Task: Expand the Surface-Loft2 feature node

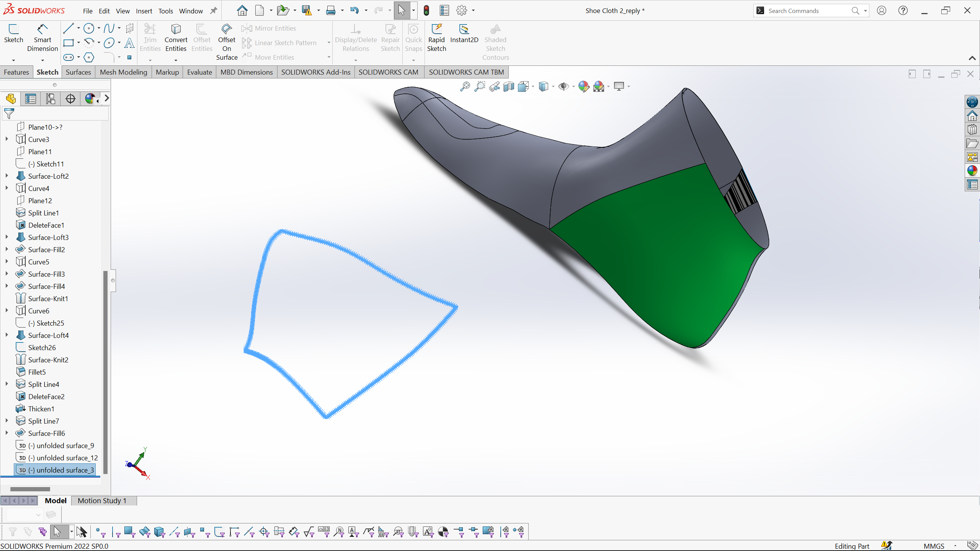Action: click(x=7, y=176)
